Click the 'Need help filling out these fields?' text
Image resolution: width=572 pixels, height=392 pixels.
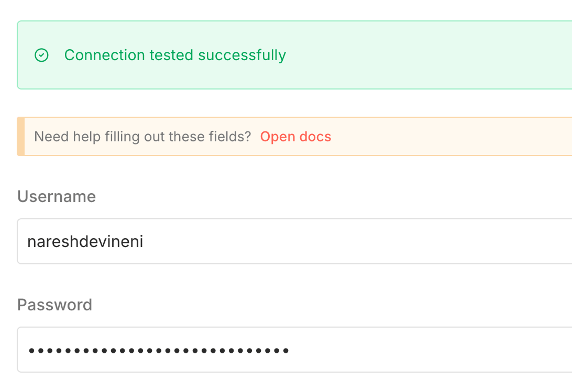(x=143, y=137)
